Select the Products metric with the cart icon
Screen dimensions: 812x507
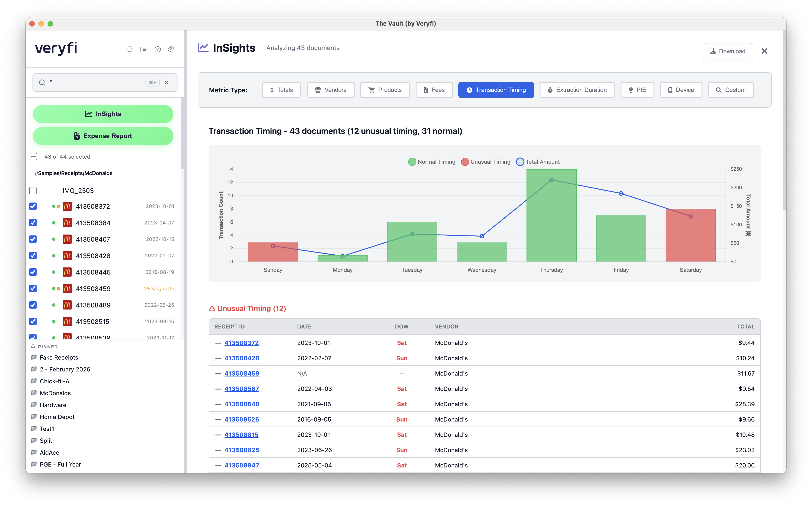(x=385, y=90)
